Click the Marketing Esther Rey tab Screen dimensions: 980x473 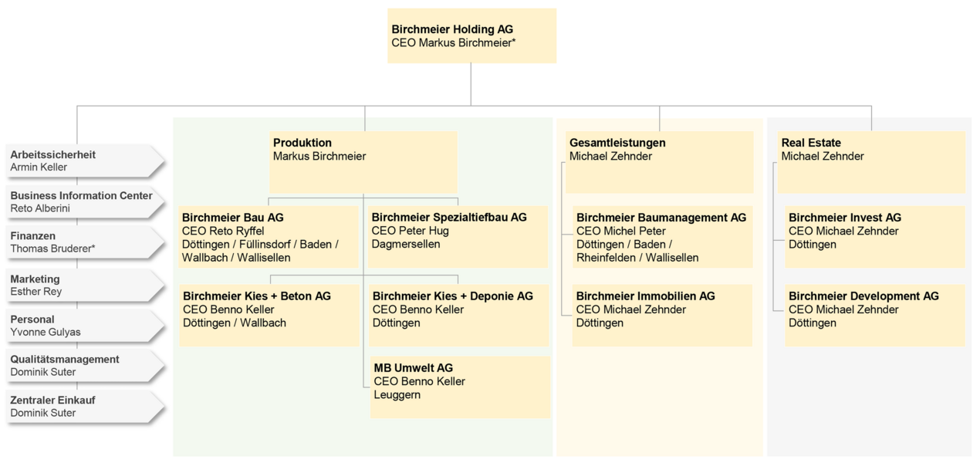click(x=83, y=285)
